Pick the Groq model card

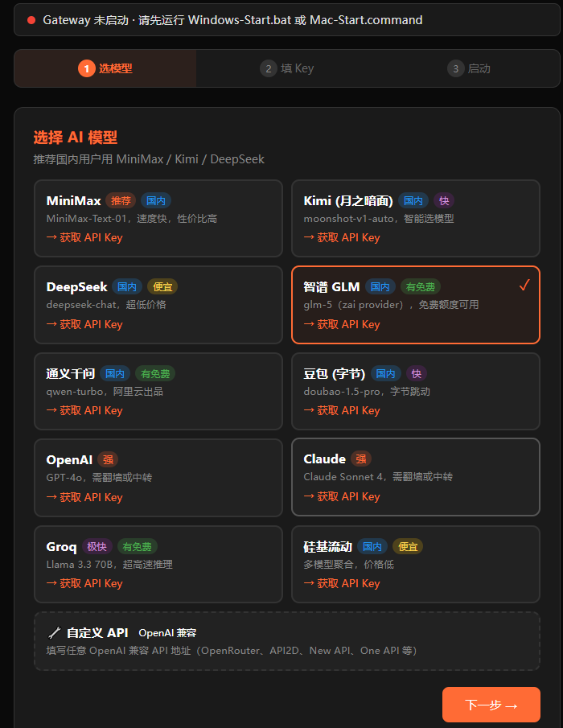158,564
